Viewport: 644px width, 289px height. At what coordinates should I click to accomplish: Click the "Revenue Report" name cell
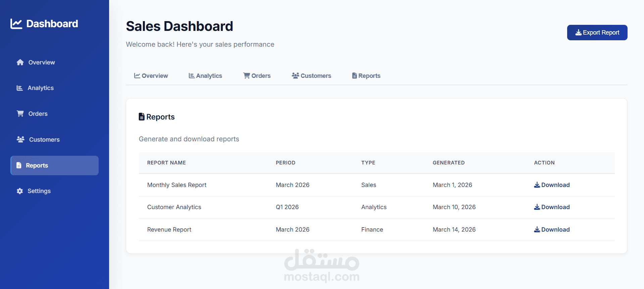169,230
